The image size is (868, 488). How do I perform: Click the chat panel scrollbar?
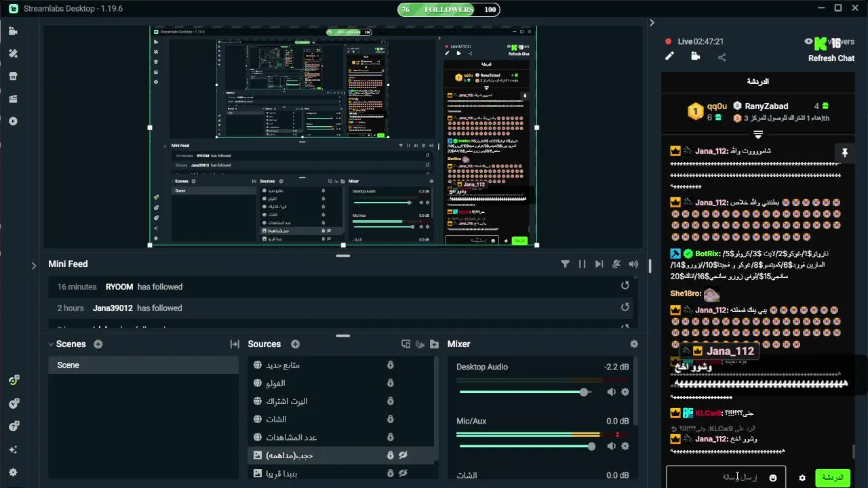click(x=854, y=451)
